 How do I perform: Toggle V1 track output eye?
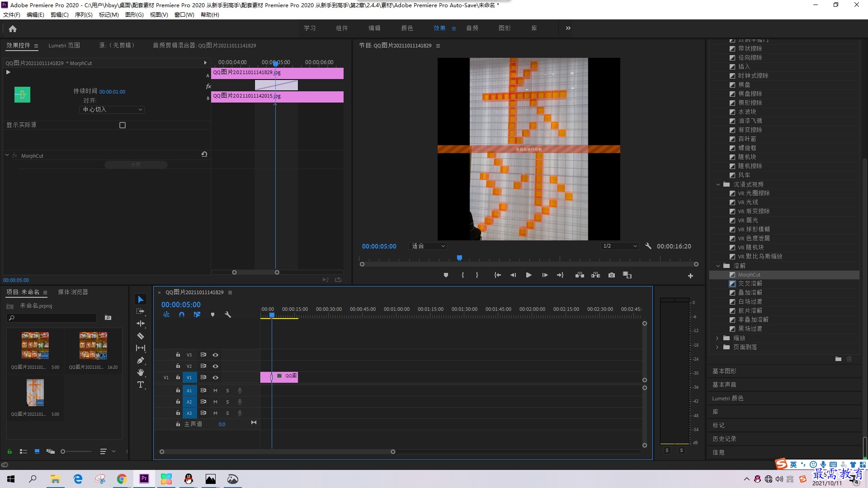point(216,377)
